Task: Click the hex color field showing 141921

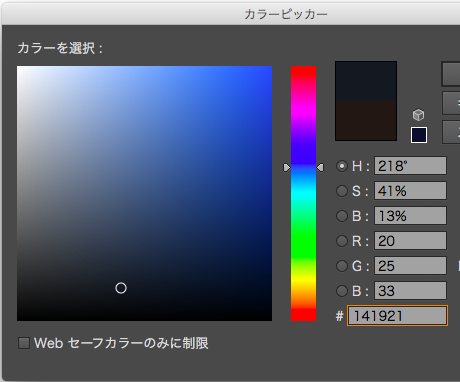Action: [397, 316]
